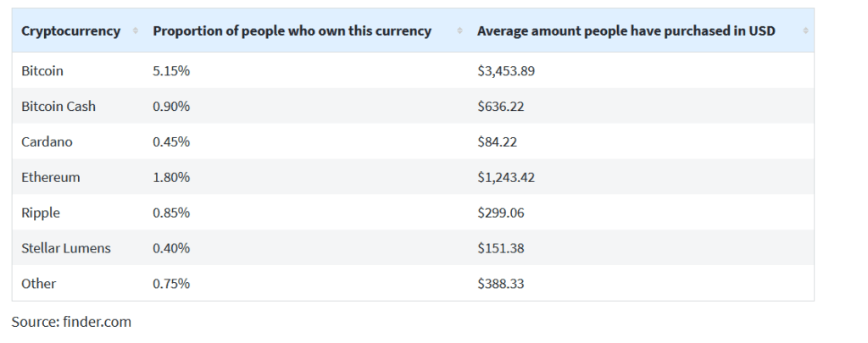This screenshot has width=868, height=343.
Task: Click sort arrows for average amount column
Action: (x=804, y=31)
